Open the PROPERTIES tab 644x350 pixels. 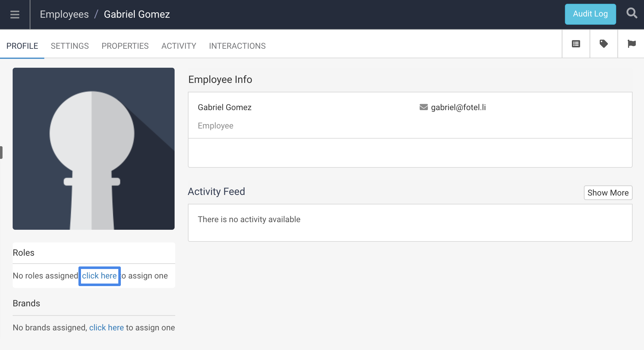pos(125,46)
